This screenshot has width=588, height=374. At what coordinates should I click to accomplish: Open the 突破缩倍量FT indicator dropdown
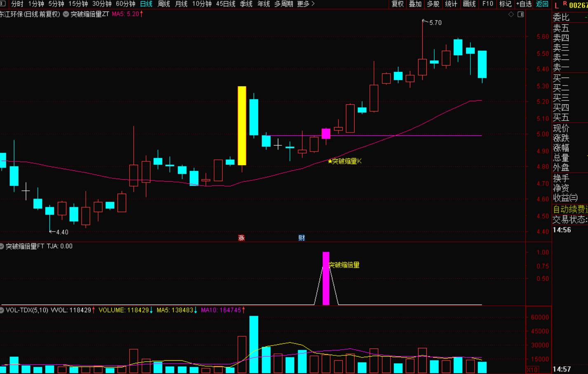click(x=2, y=246)
